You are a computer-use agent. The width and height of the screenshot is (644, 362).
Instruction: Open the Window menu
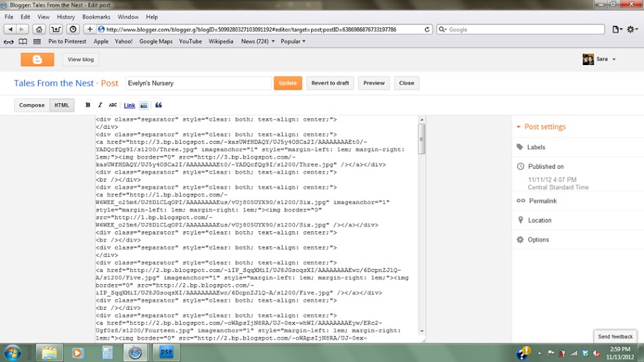pos(127,17)
